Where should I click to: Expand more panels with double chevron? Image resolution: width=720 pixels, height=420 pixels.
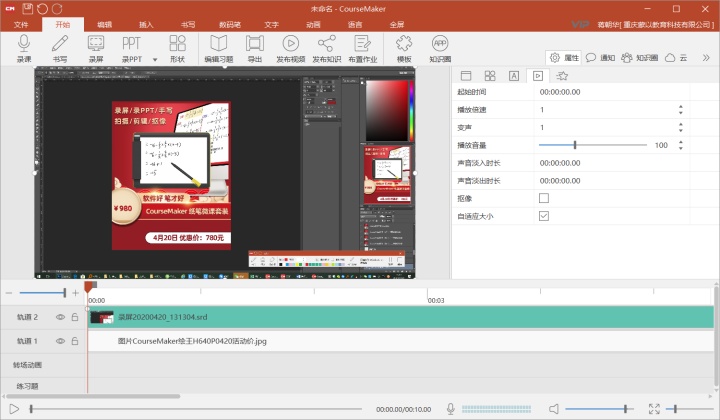[706, 58]
